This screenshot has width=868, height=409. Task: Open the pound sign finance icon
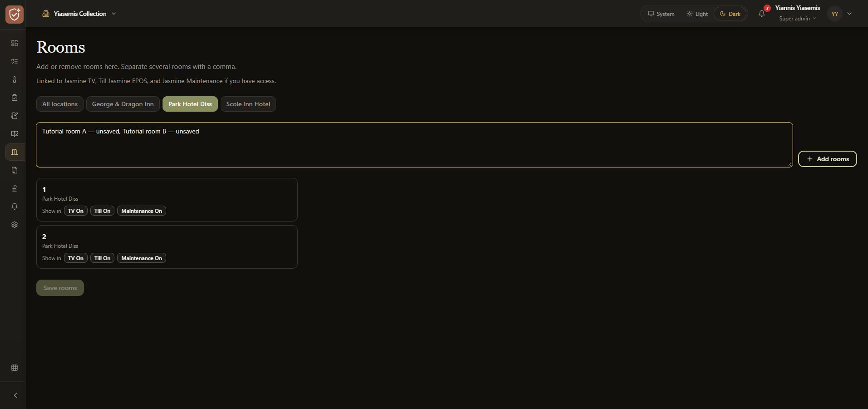click(15, 188)
